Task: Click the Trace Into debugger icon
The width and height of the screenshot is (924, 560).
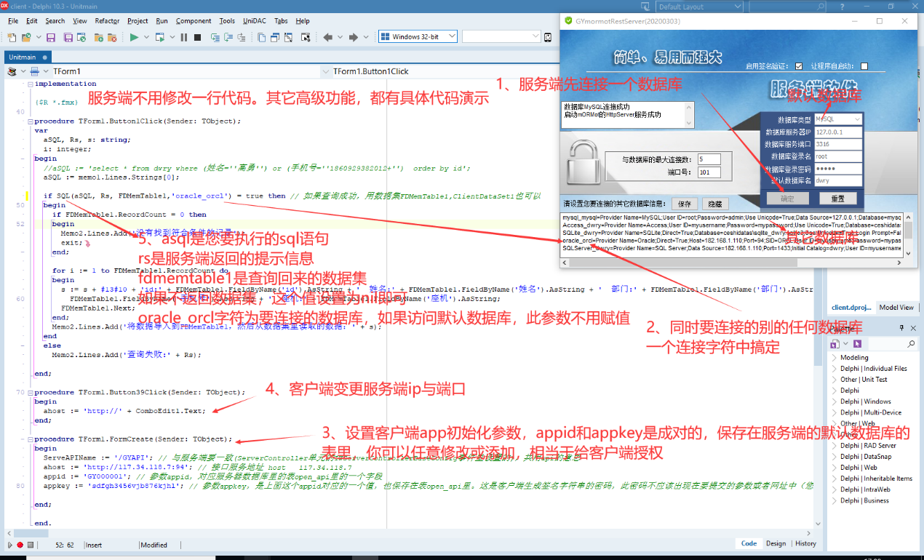Action: click(215, 37)
